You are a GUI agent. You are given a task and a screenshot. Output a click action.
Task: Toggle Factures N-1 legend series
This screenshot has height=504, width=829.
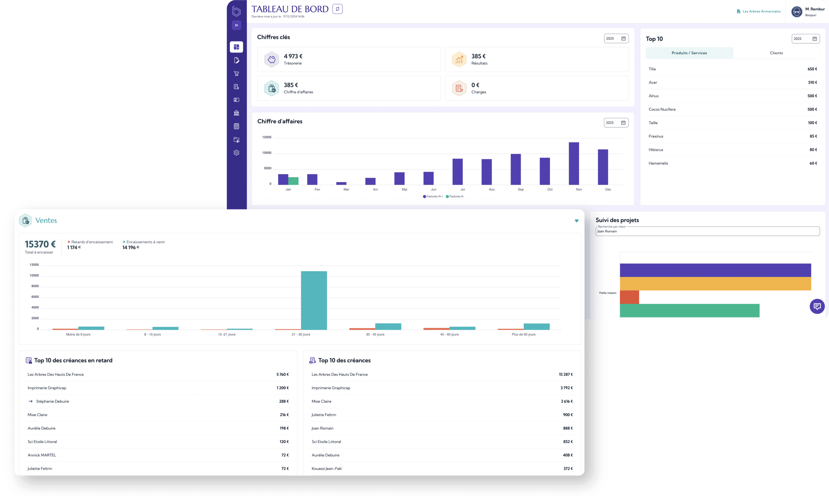[x=433, y=196]
